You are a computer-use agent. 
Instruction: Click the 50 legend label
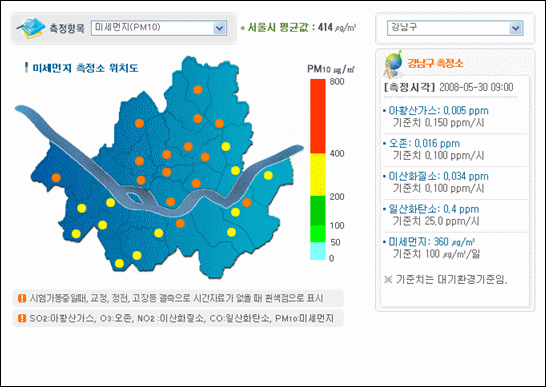pyautogui.click(x=335, y=242)
